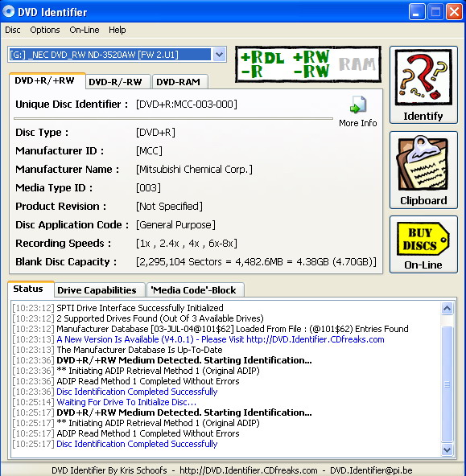Open the Help menu
The height and width of the screenshot is (476, 466).
tap(118, 30)
